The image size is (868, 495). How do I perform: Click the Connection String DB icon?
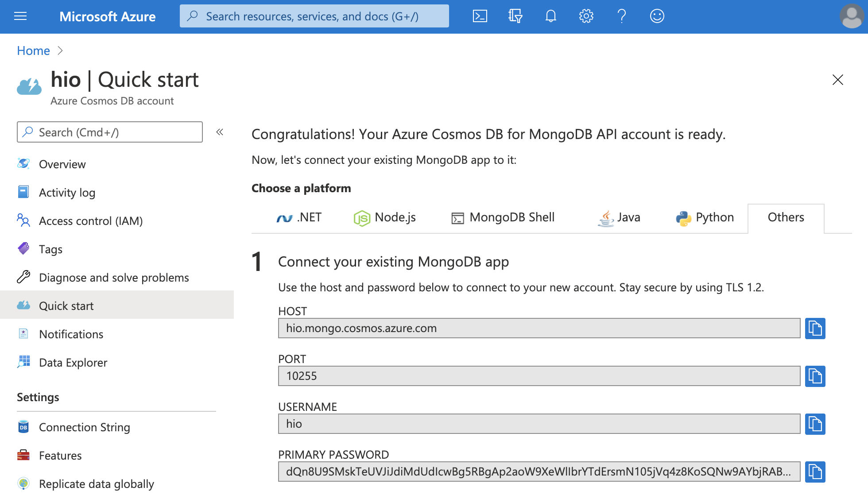(23, 427)
